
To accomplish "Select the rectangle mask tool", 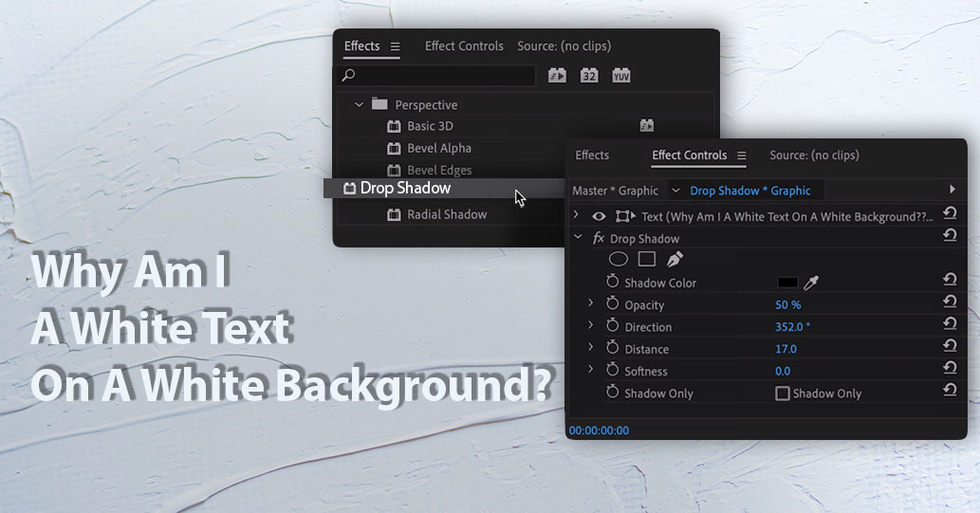I will [x=646, y=259].
